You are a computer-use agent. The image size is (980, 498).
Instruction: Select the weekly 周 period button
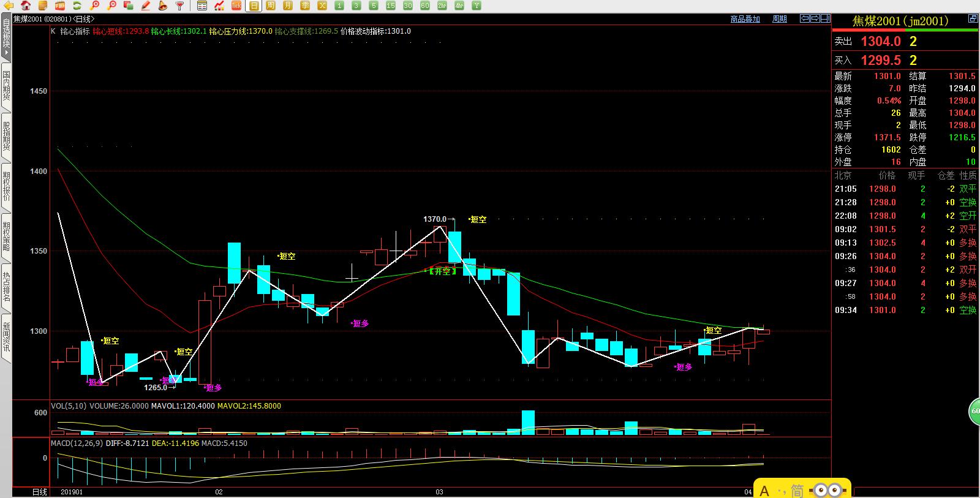point(271,6)
